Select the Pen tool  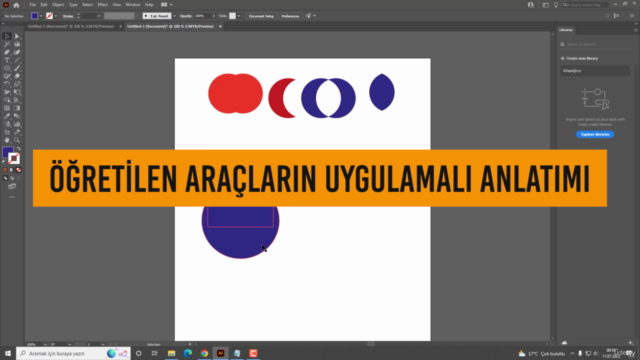click(7, 52)
